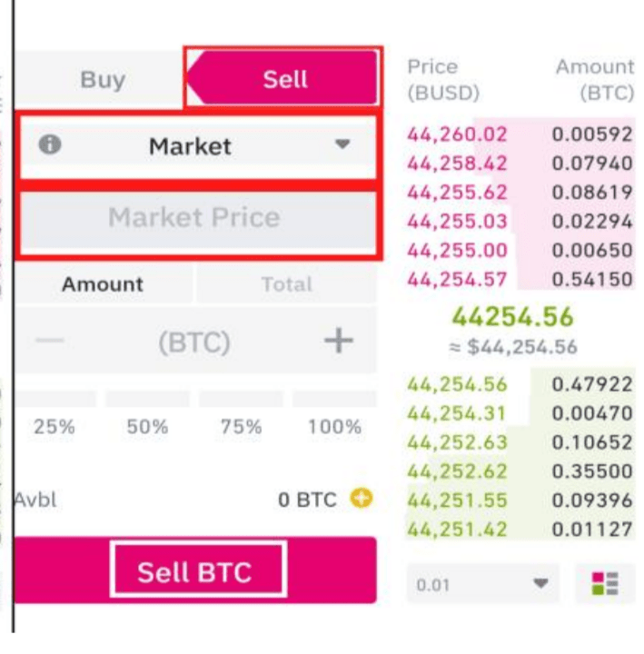Click the yellow plus deposit icon
Screen dimensions: 644x654
[362, 499]
